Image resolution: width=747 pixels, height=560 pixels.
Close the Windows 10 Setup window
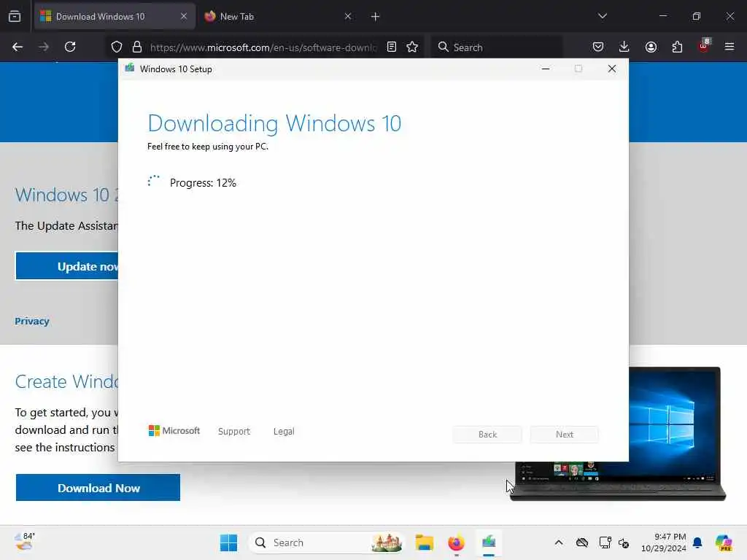[612, 69]
